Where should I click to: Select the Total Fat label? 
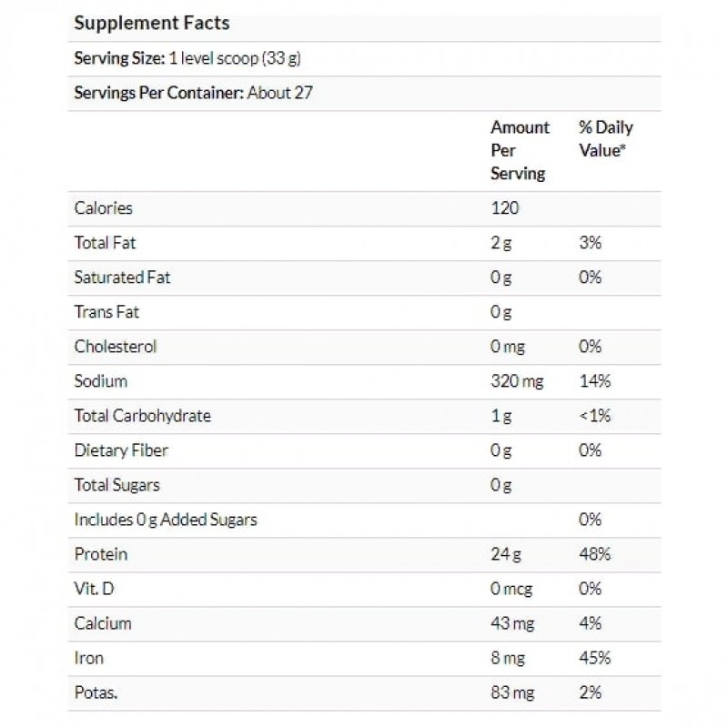pos(105,243)
